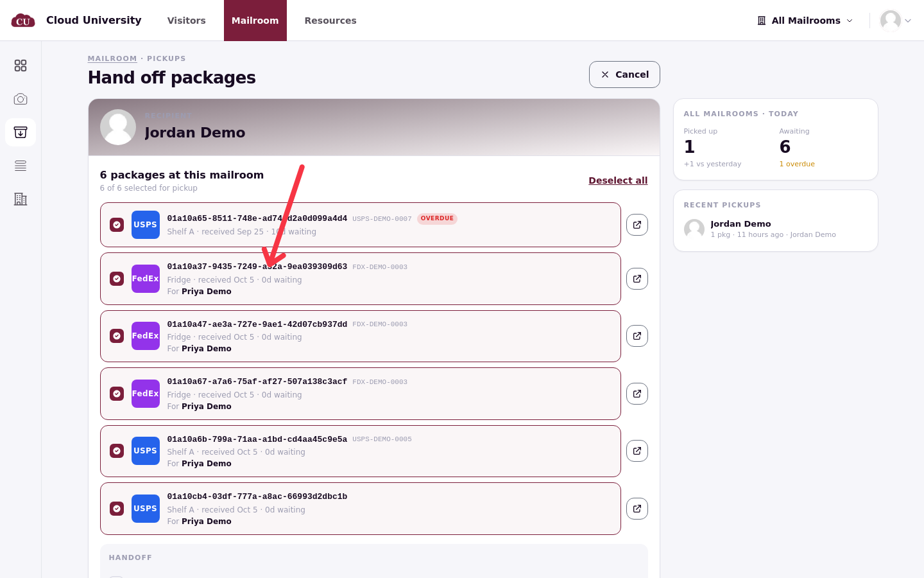Open Jordan Demo's recent pickup entry
The width and height of the screenshot is (924, 578).
pyautogui.click(x=776, y=229)
